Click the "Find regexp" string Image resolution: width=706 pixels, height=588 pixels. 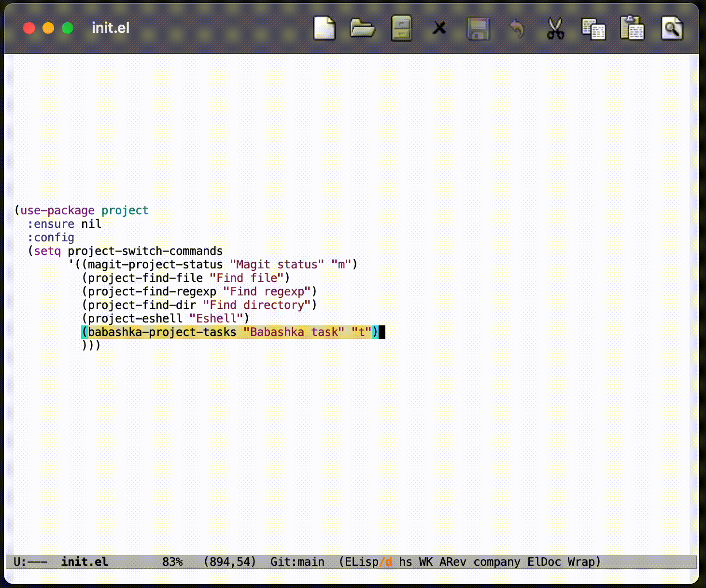[267, 292]
